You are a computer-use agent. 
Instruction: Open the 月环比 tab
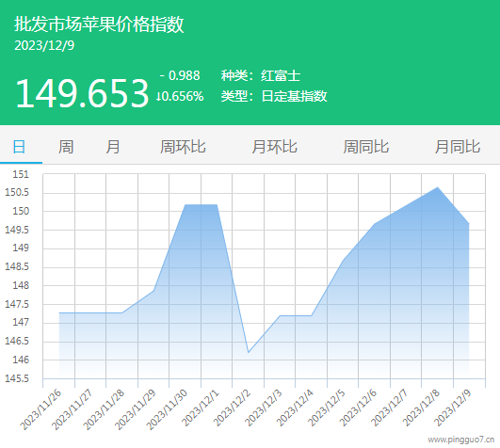(275, 147)
